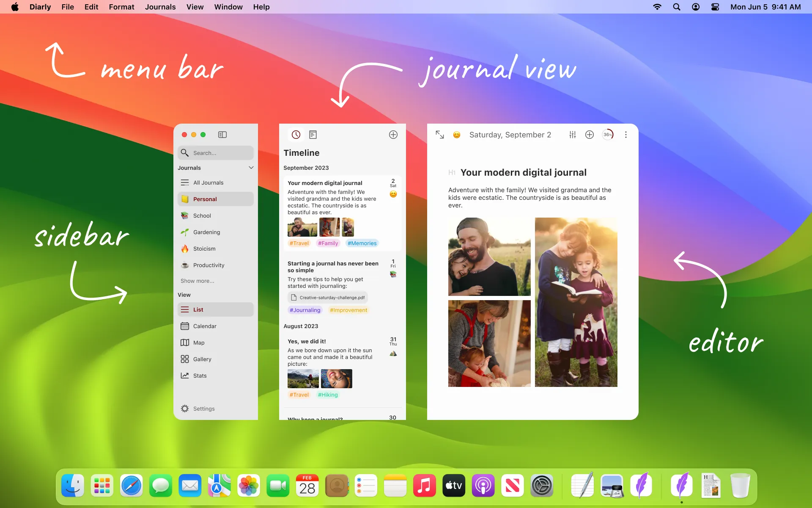Open 'Starting a journal has never been so simple' entry
The width and height of the screenshot is (812, 508).
click(343, 287)
